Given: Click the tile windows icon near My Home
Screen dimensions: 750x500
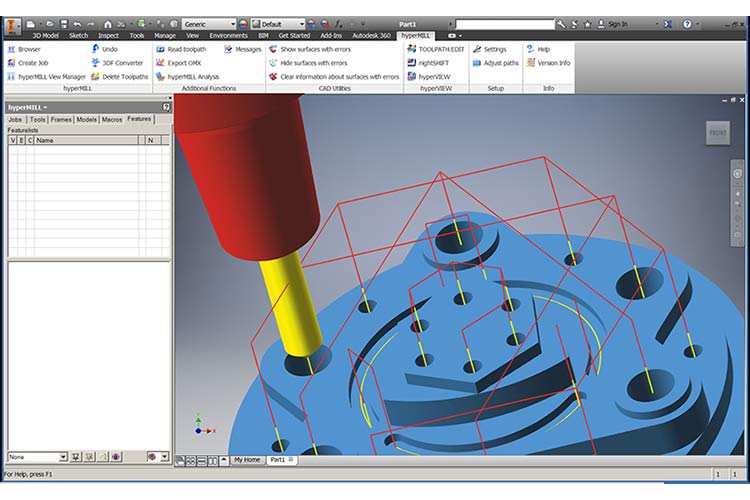Looking at the screenshot, I should click(190, 461).
